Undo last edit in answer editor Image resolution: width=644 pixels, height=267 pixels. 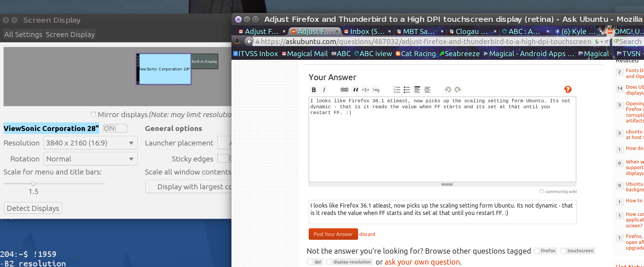(448, 90)
